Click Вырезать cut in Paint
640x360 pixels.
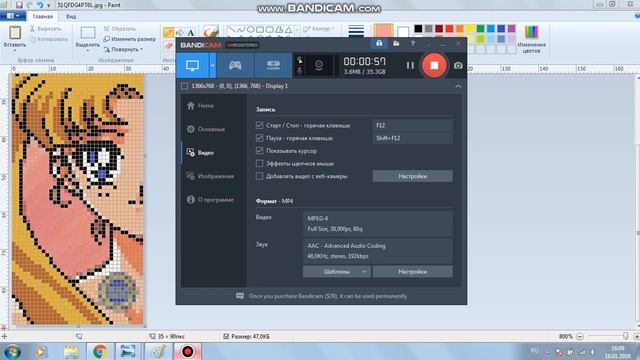45,29
